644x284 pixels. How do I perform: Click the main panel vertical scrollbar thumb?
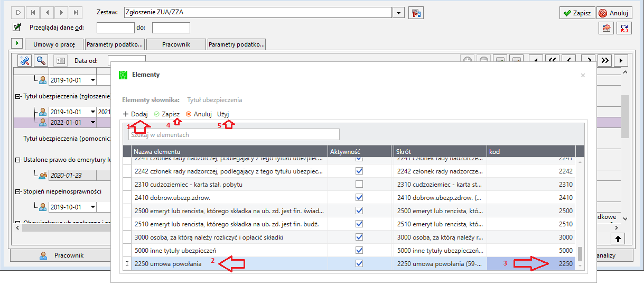625,116
